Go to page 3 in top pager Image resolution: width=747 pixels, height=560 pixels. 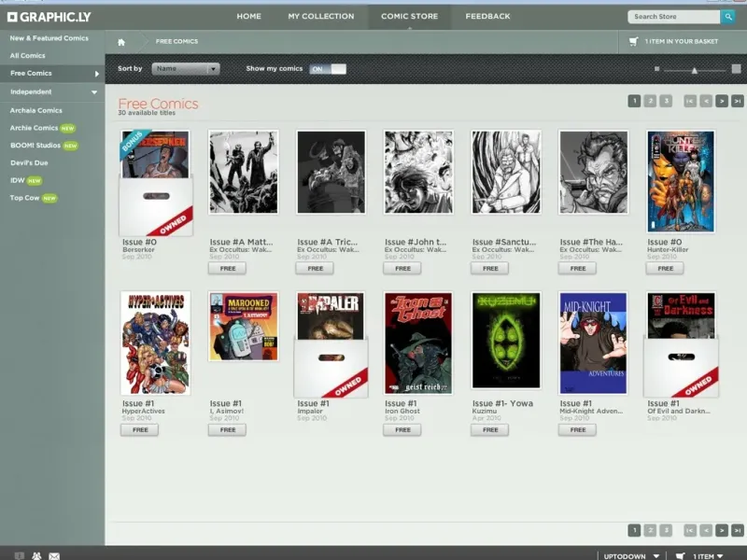point(666,101)
